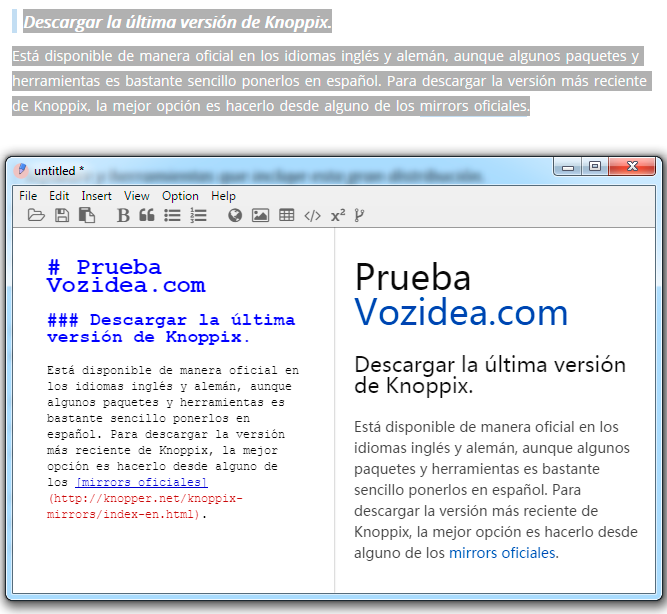Insert a hyperlink with globe icon

(235, 215)
